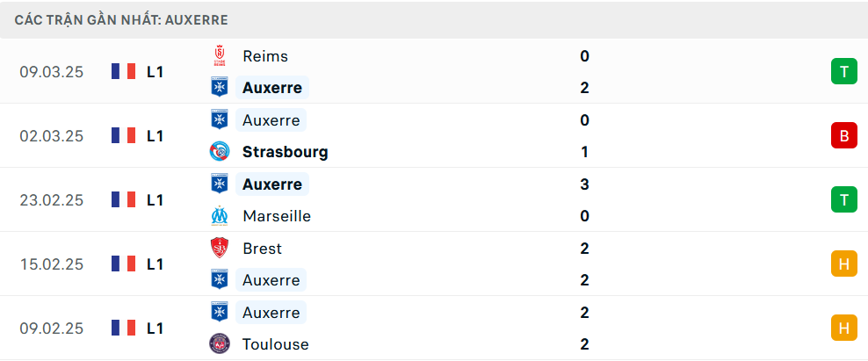Click French flag beside 09.02.25 match
The width and height of the screenshot is (868, 361).
point(124,329)
